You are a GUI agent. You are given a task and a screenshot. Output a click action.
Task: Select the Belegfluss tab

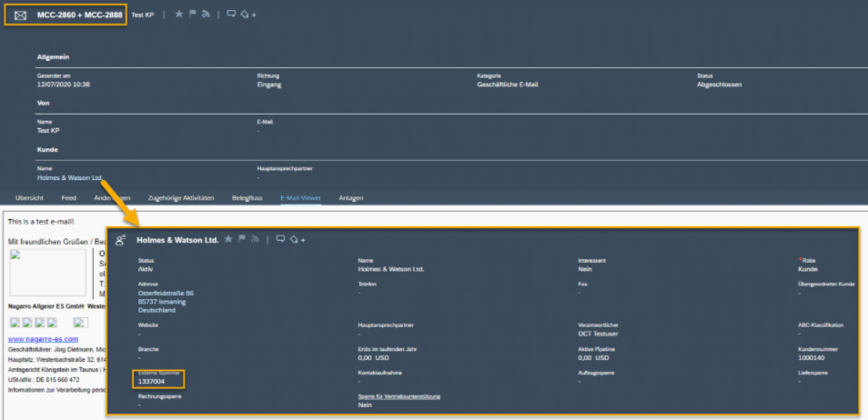tap(247, 197)
